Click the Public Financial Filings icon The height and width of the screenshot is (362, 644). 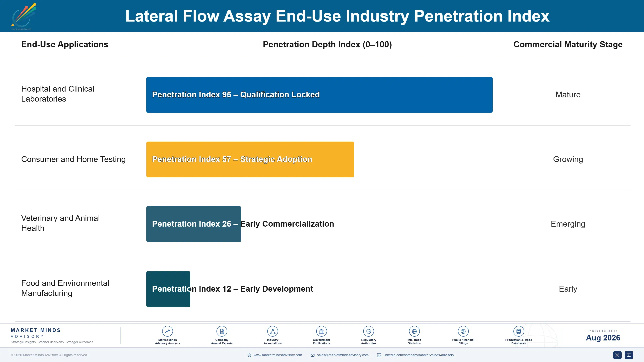[x=463, y=331]
